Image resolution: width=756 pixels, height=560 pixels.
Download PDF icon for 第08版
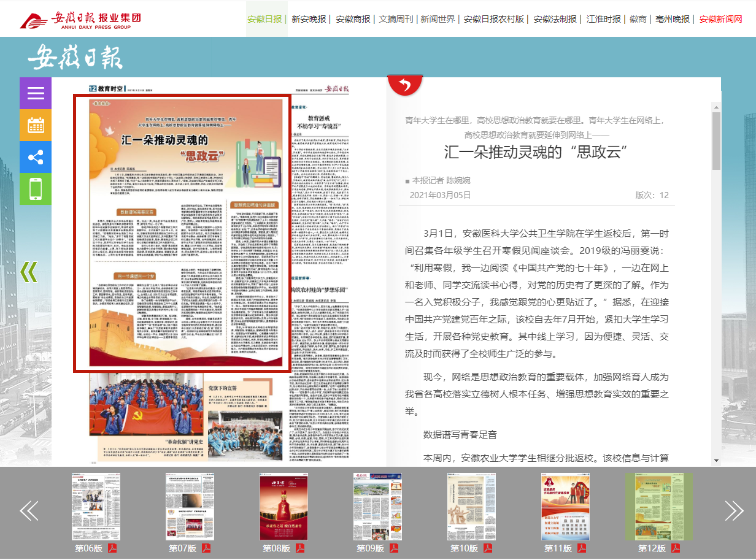300,548
